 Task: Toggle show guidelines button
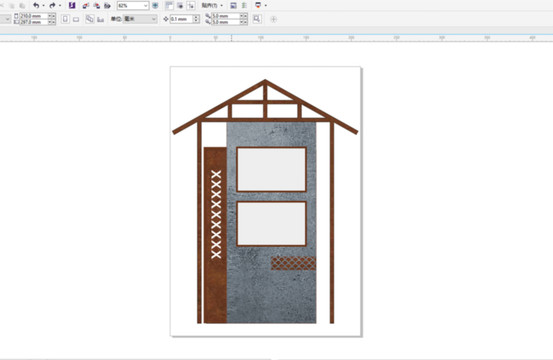(191, 5)
